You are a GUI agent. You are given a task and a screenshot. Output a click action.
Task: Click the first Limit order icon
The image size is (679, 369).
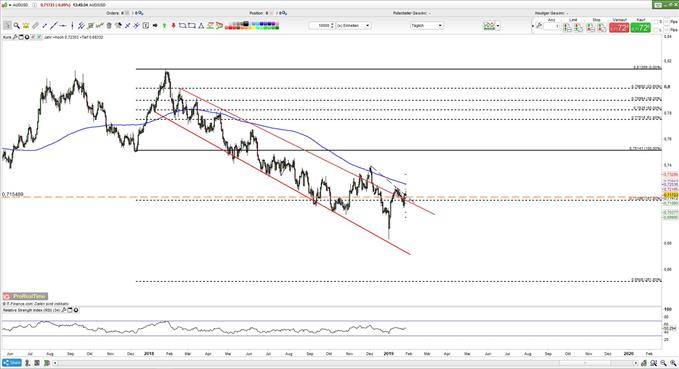point(566,27)
